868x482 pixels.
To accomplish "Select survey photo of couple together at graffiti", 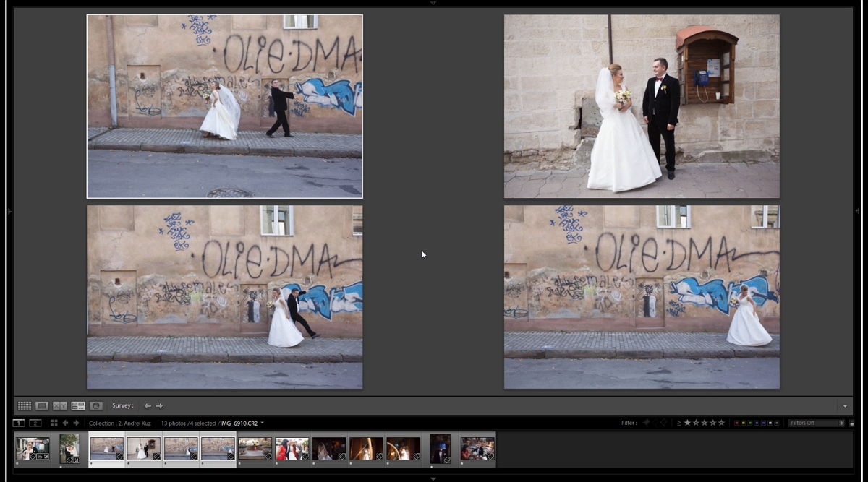I will 225,297.
